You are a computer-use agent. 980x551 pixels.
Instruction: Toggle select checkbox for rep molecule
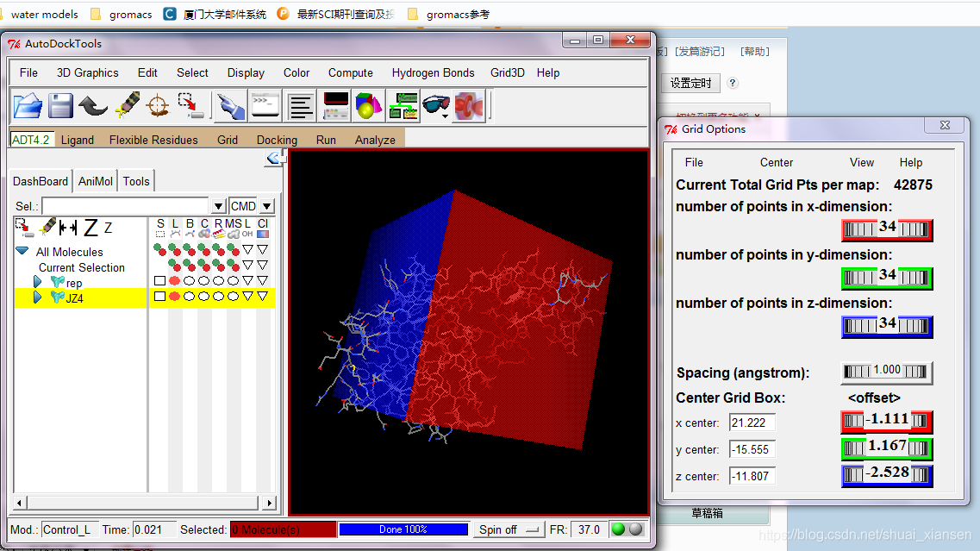pos(160,281)
